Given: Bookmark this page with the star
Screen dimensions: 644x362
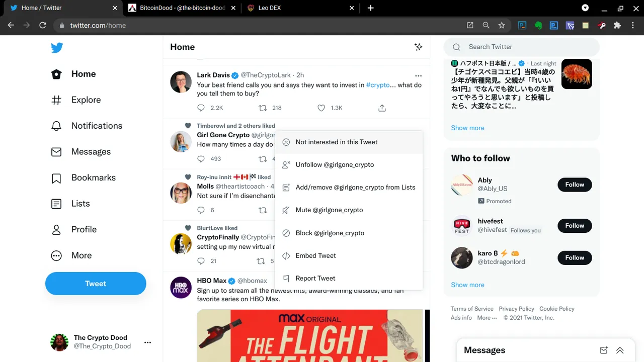Looking at the screenshot, I should (502, 25).
